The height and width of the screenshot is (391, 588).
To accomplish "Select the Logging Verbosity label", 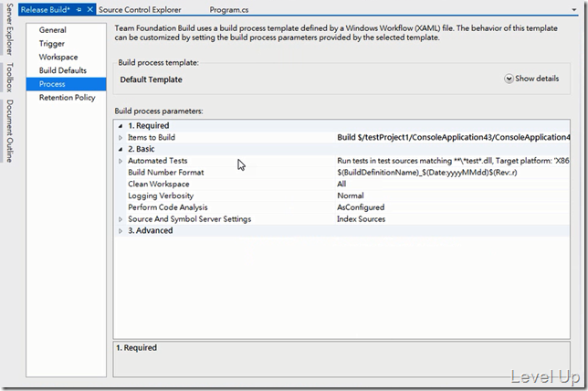I will (161, 195).
